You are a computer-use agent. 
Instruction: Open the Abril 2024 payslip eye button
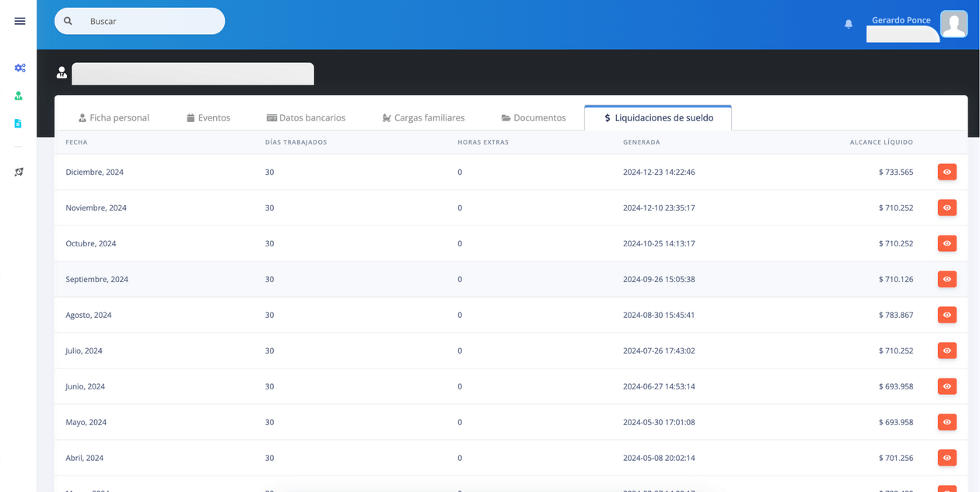[x=947, y=458]
